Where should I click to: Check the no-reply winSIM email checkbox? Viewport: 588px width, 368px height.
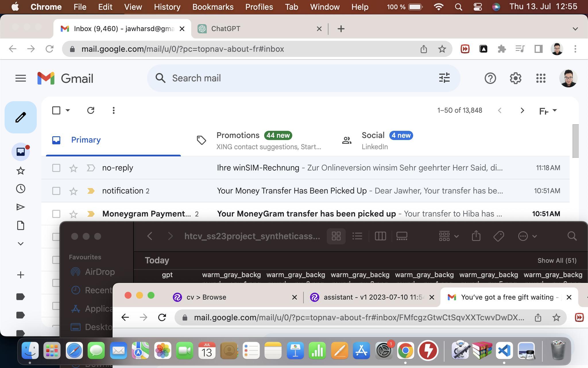pyautogui.click(x=56, y=168)
